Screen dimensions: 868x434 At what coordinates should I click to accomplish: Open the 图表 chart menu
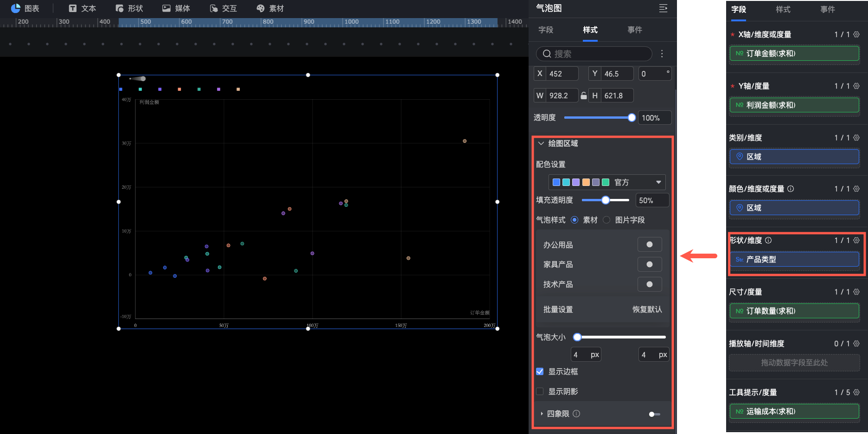25,8
